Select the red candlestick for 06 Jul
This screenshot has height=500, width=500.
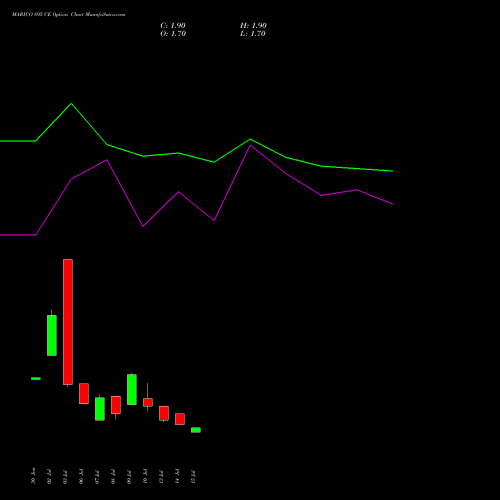coord(84,393)
